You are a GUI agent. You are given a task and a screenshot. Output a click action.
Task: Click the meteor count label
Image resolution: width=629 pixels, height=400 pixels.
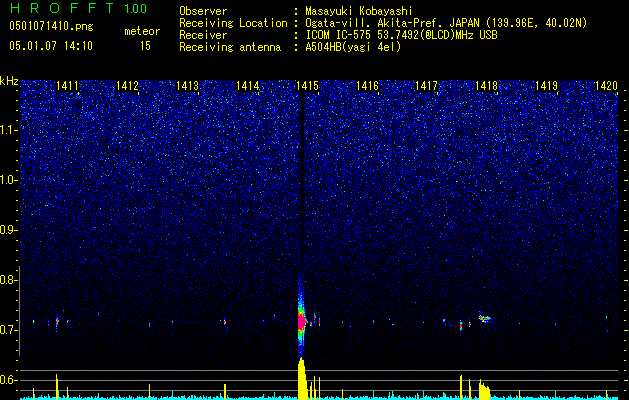pyautogui.click(x=142, y=31)
